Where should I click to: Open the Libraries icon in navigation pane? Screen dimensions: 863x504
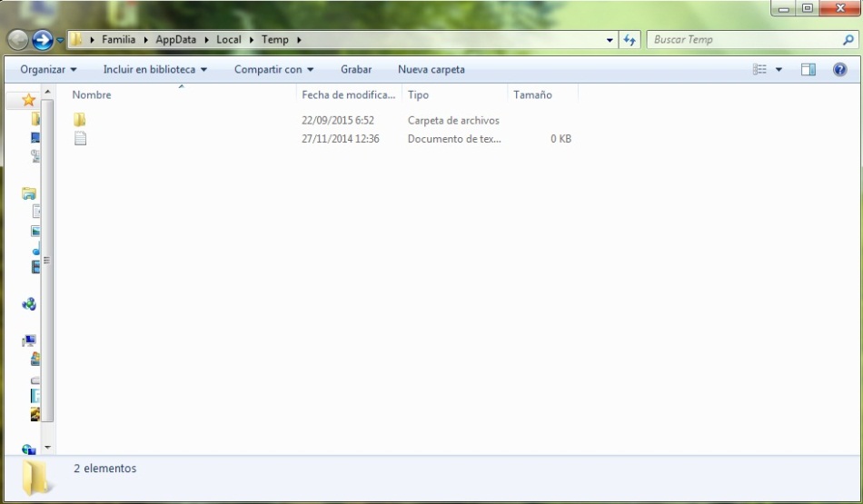29,193
